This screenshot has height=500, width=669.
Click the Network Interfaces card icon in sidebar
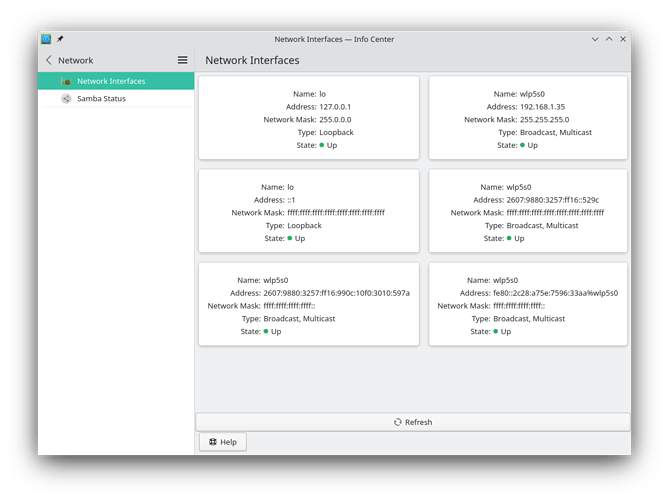(x=66, y=81)
